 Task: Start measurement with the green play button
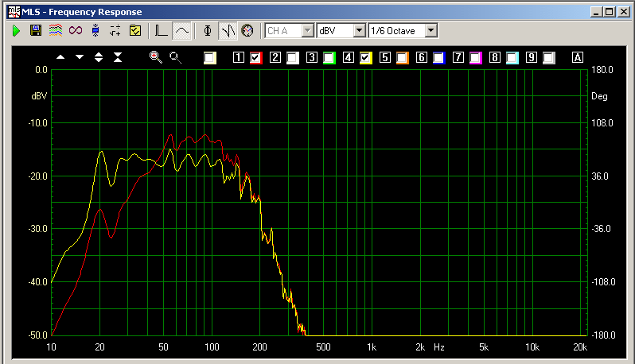pos(16,31)
